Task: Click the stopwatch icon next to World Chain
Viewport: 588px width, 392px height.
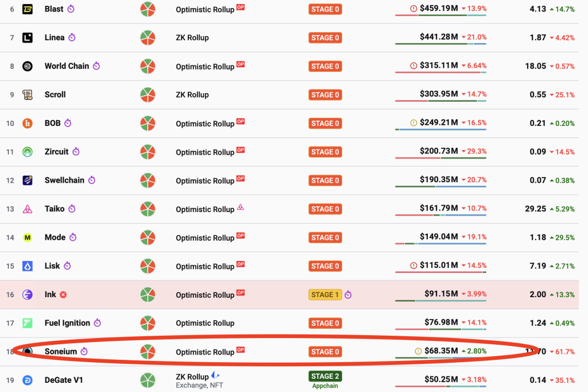Action: pyautogui.click(x=96, y=66)
